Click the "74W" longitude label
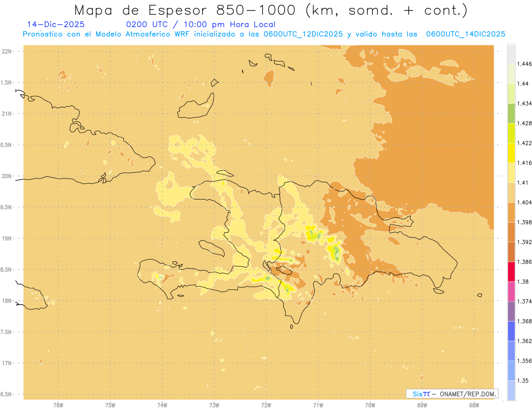Image resolution: width=532 pixels, height=411 pixels. 162,404
